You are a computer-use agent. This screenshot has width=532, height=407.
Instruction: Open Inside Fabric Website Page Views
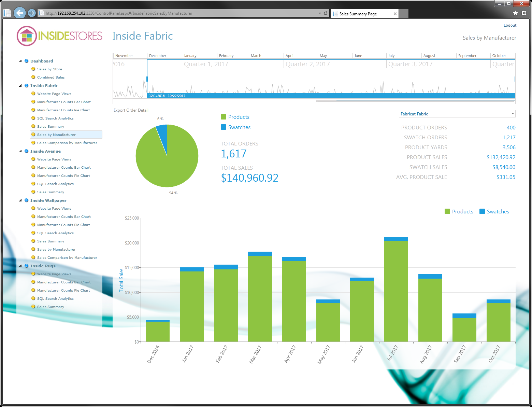click(x=54, y=94)
